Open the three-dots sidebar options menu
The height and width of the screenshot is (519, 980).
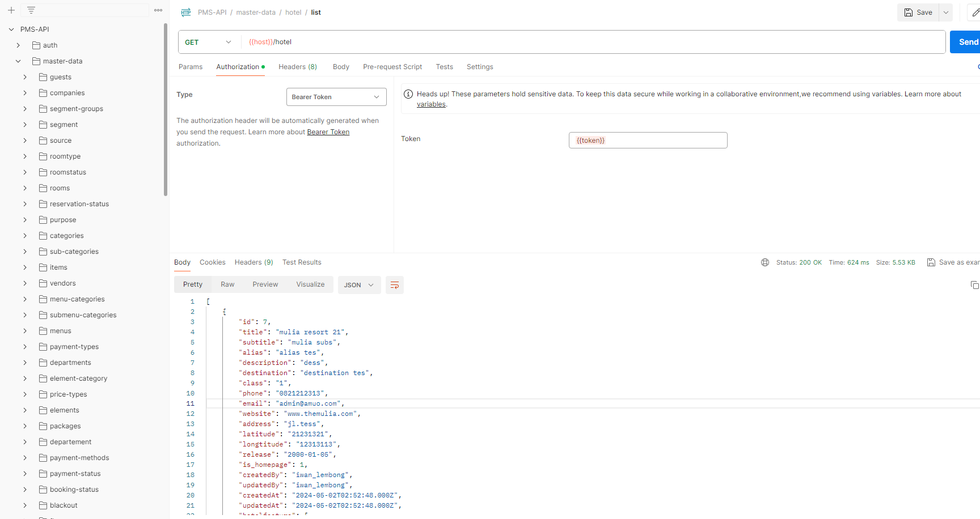tap(158, 10)
